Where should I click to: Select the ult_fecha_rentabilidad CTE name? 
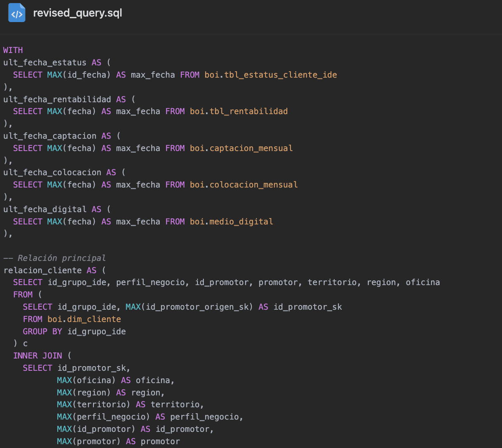(x=57, y=99)
